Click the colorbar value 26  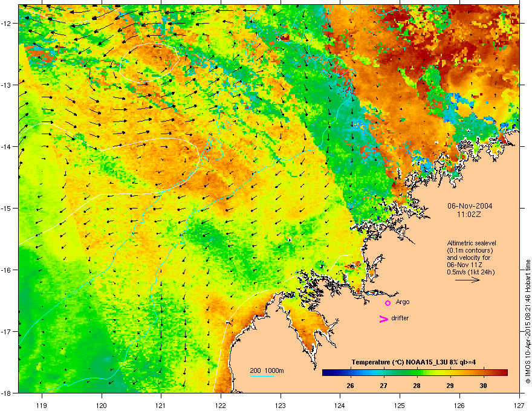351,386
